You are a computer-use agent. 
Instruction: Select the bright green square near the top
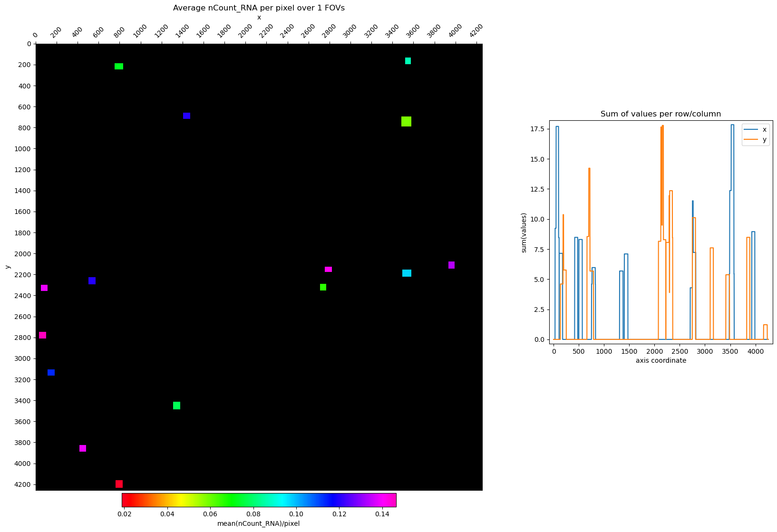point(118,67)
